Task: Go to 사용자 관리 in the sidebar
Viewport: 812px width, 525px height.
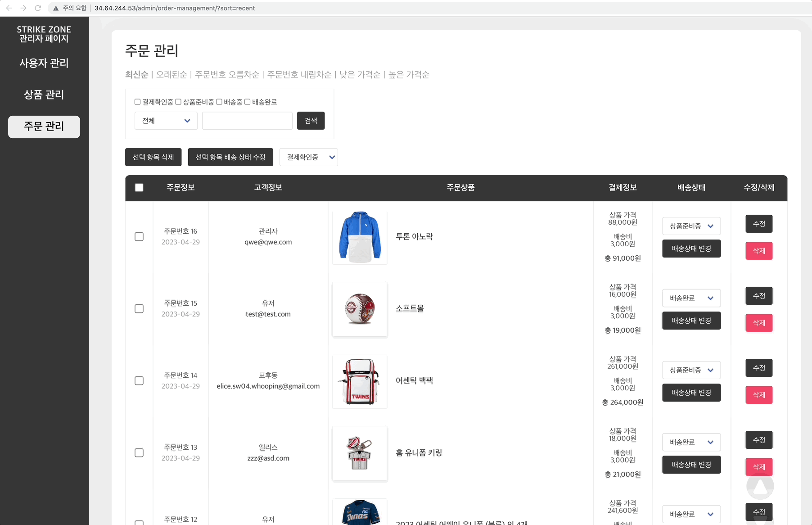Action: pyautogui.click(x=44, y=63)
